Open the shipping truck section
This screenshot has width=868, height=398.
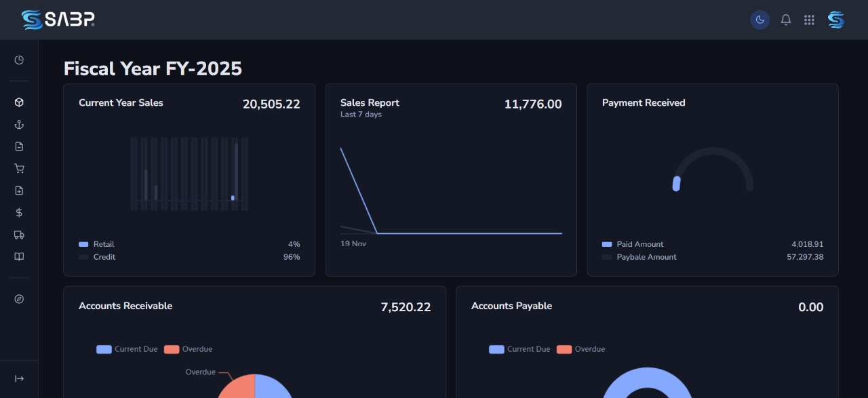point(18,235)
